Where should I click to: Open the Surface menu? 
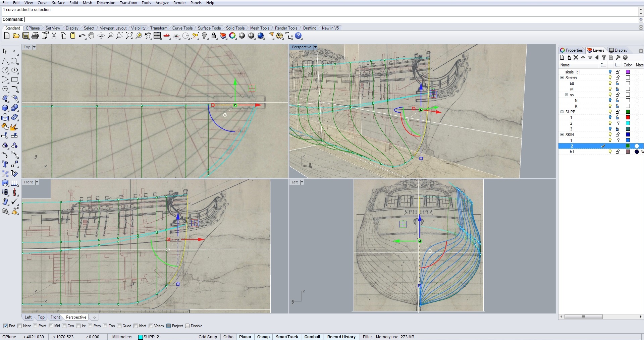coord(58,3)
